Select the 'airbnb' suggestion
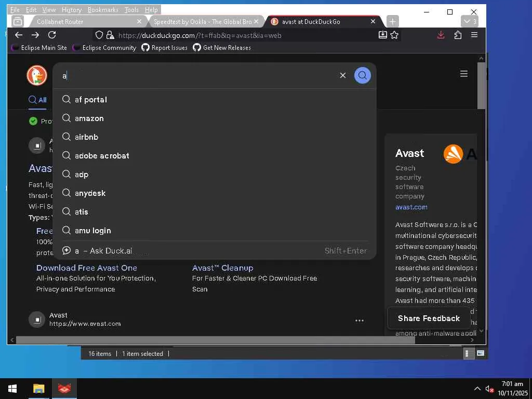This screenshot has width=532, height=399. pyautogui.click(x=215, y=137)
